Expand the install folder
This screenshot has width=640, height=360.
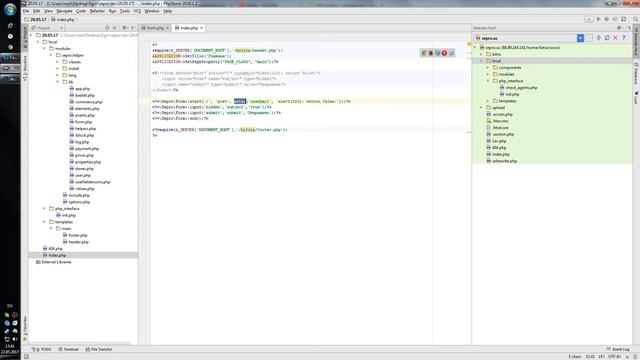58,69
